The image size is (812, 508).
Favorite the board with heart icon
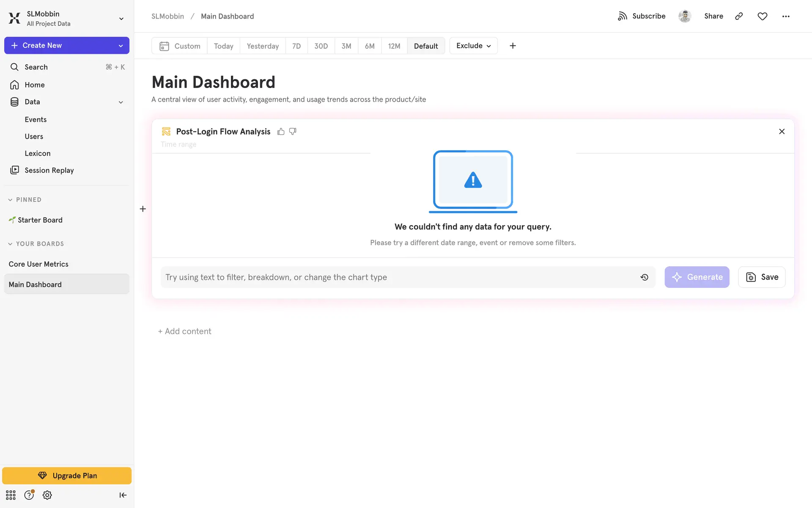coord(762,16)
